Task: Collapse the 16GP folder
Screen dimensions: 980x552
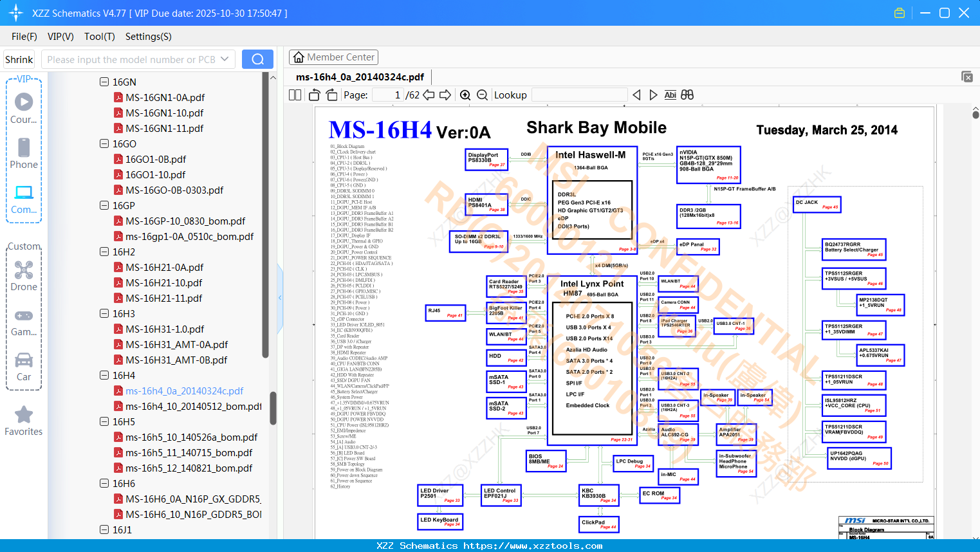Action: pyautogui.click(x=104, y=206)
